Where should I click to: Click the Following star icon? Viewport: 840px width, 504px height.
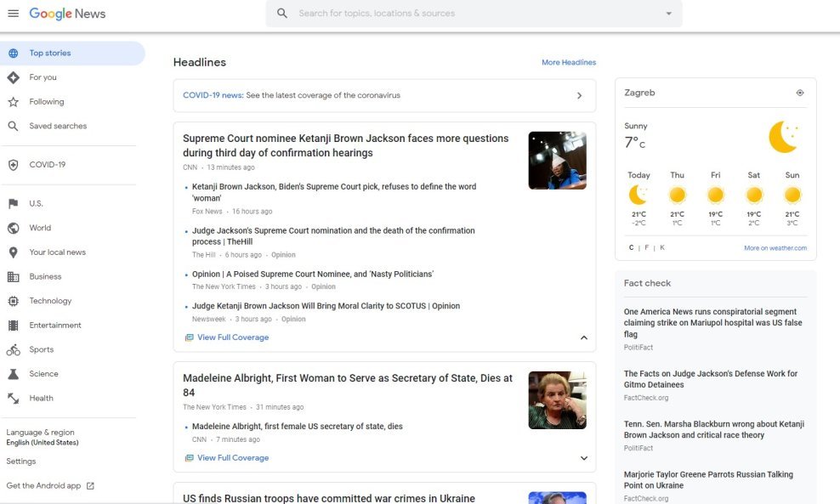click(x=14, y=102)
